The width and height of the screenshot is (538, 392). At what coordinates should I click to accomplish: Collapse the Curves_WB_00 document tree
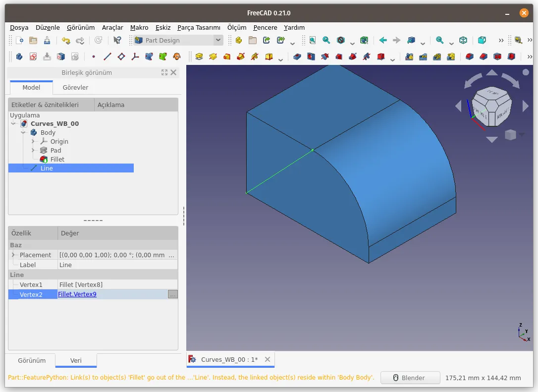pos(13,123)
